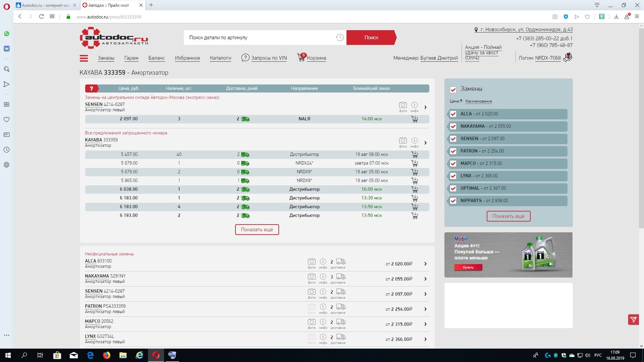644x362 pixels.
Task: Open the Заказы menu
Action: (x=106, y=58)
